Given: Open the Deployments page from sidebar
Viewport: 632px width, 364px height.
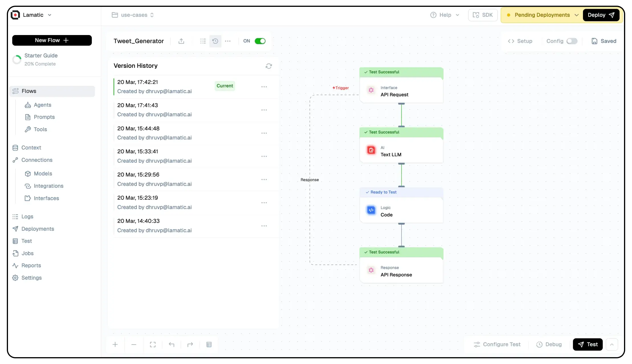Looking at the screenshot, I should [x=38, y=229].
